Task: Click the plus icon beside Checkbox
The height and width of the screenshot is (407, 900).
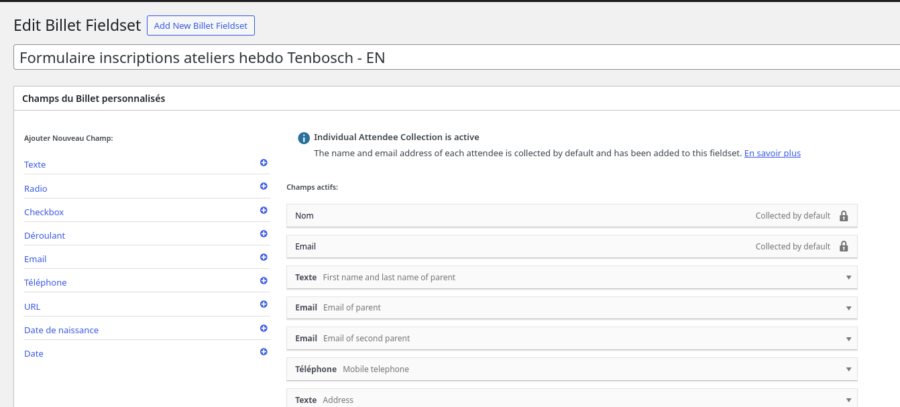Action: tap(264, 211)
